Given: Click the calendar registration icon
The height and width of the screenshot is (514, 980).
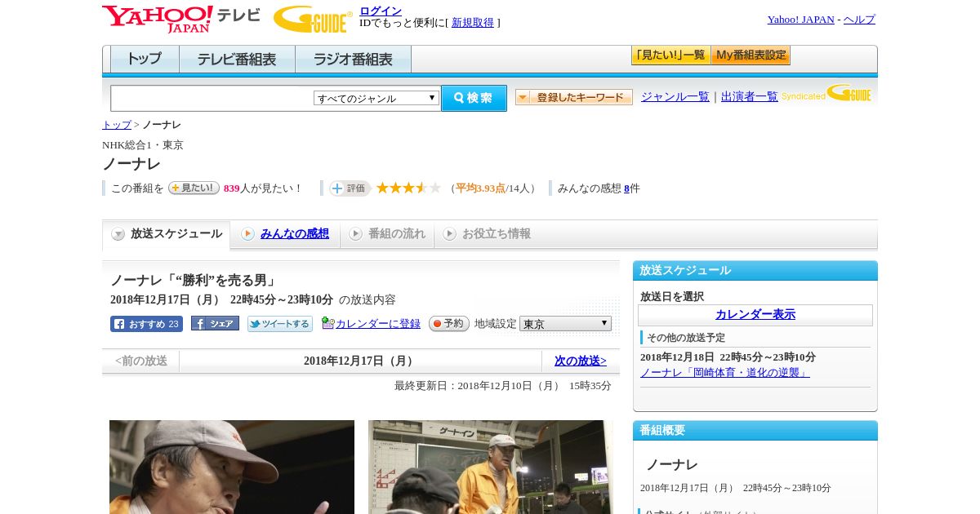Looking at the screenshot, I should 328,323.
